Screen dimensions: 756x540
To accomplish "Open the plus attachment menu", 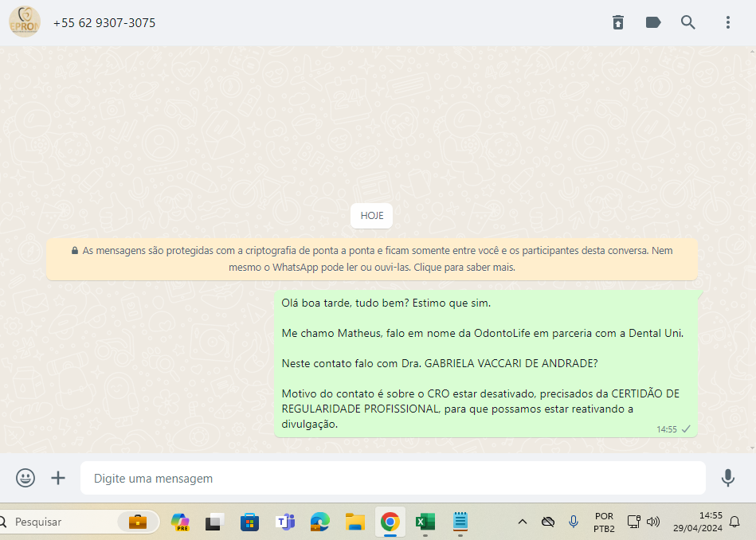I will [x=58, y=478].
